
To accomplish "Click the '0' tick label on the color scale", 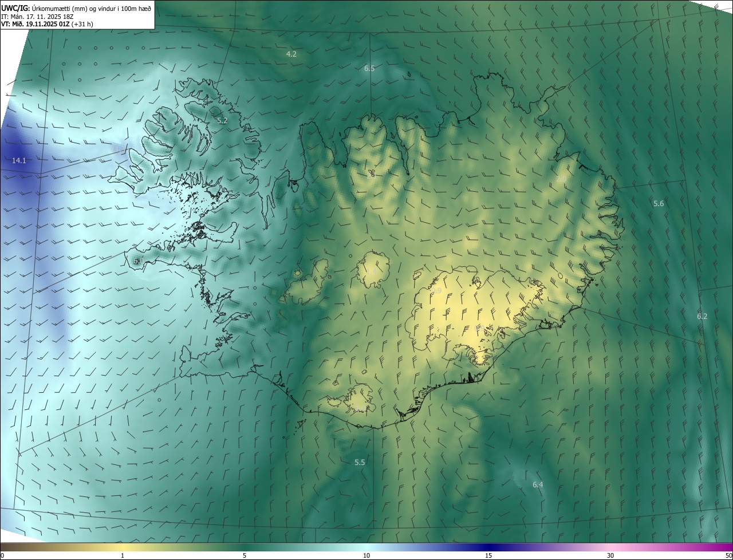I will (2, 555).
